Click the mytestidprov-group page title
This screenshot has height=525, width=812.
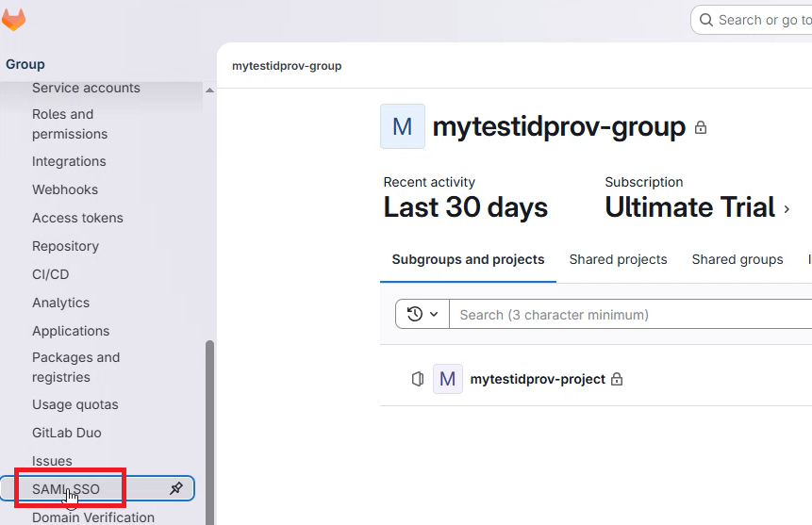[x=558, y=126]
